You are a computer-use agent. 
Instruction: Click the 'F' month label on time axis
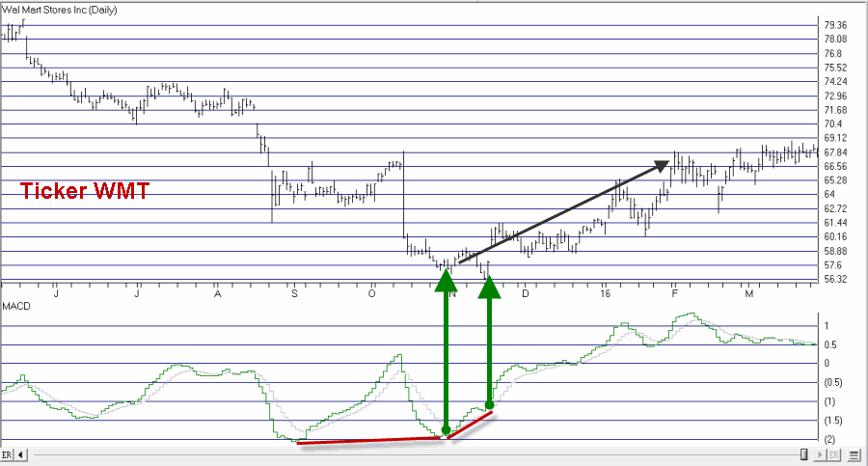click(x=674, y=293)
